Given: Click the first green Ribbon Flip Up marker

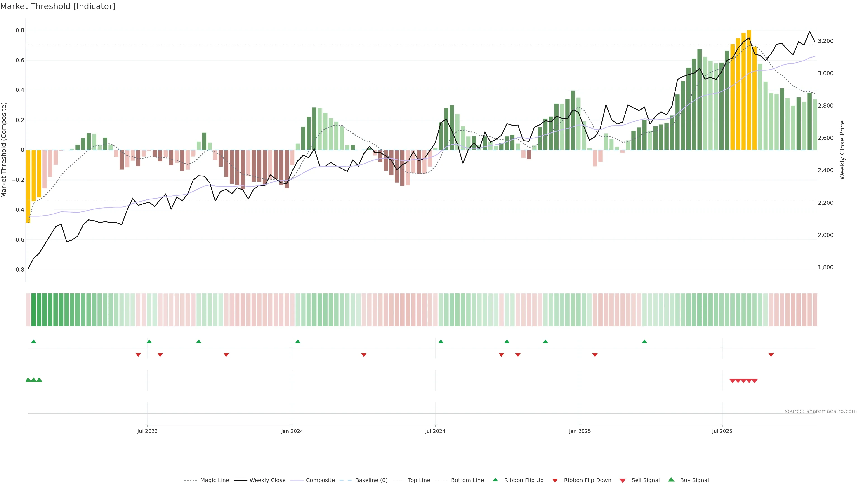Looking at the screenshot, I should coord(33,342).
